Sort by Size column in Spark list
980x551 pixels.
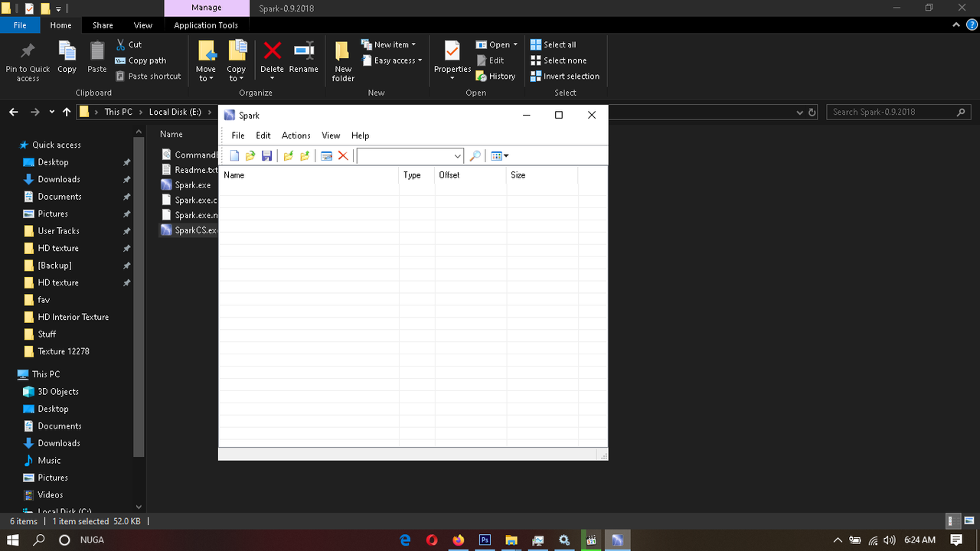(541, 175)
